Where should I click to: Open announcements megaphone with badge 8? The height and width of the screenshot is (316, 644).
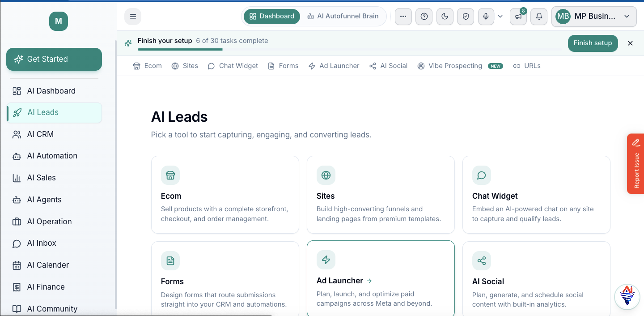[518, 17]
